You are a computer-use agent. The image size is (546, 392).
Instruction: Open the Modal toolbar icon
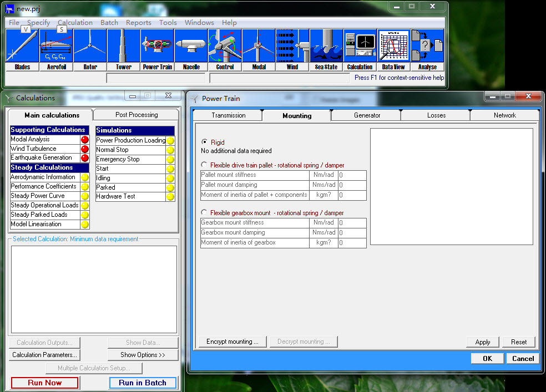click(x=259, y=50)
